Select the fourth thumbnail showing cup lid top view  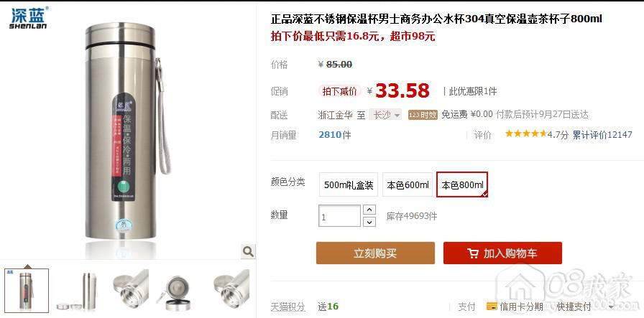tap(178, 291)
